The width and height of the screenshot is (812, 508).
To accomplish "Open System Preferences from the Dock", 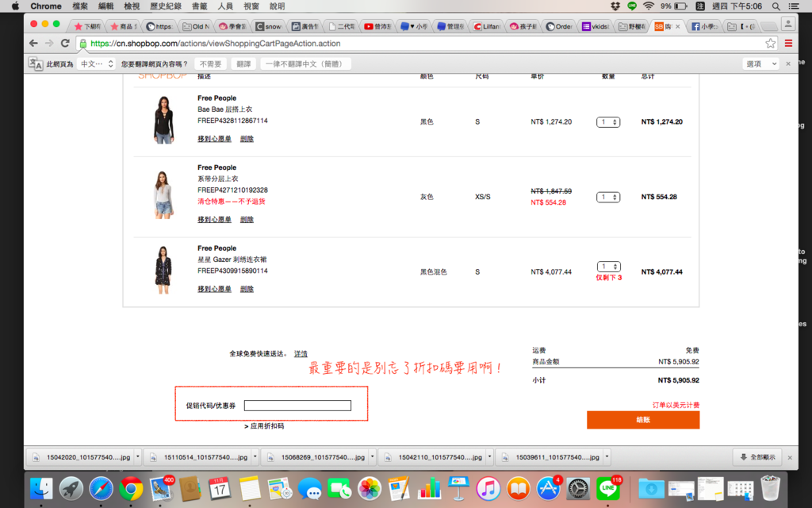I will tap(578, 488).
